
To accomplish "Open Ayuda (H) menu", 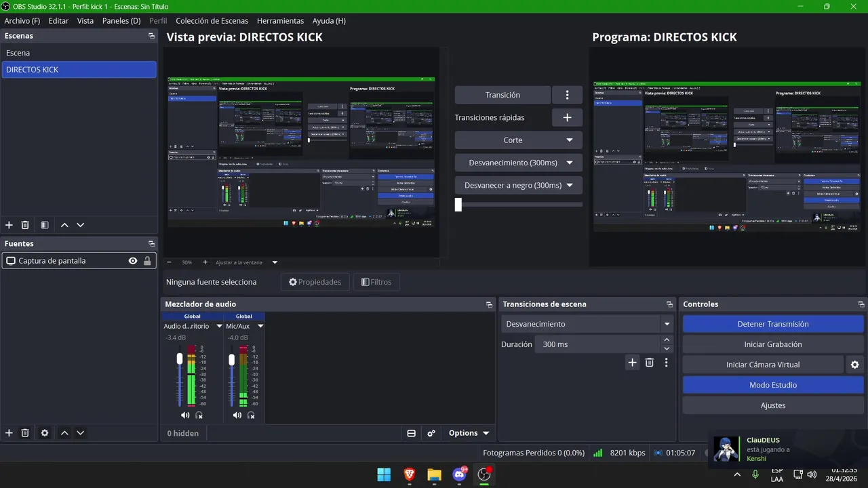I will (329, 21).
